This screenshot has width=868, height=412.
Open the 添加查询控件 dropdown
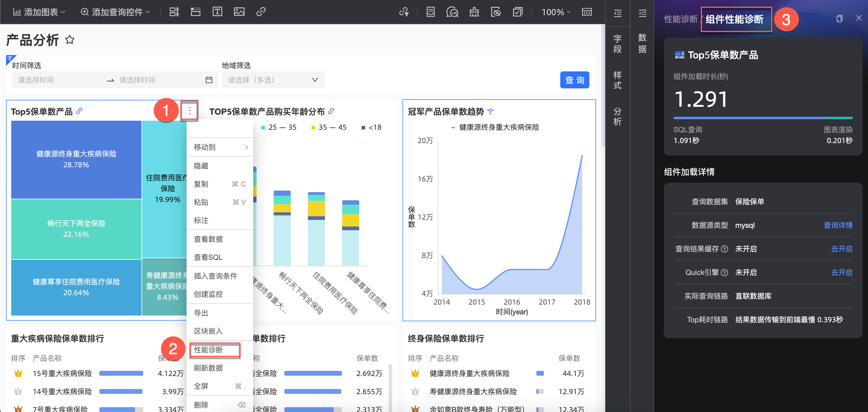pos(115,12)
